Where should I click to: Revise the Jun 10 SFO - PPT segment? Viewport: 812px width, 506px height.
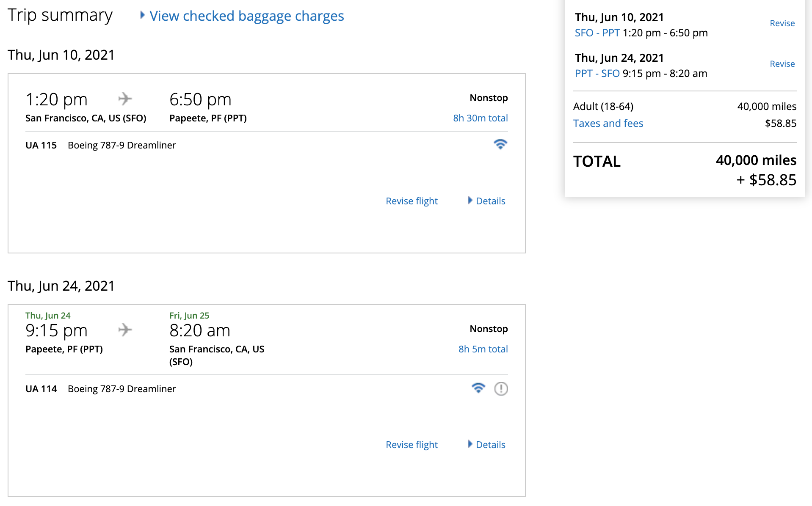coord(782,23)
